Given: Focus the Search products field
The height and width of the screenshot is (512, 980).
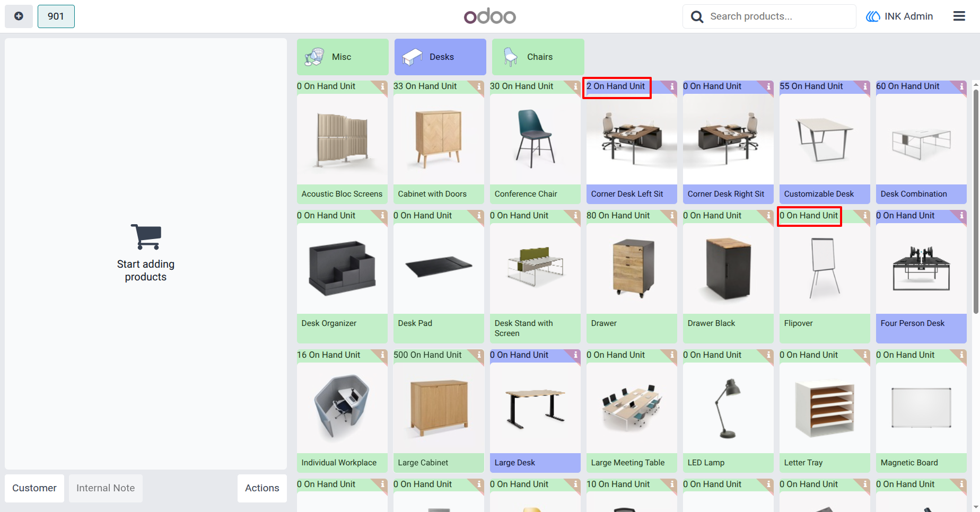Looking at the screenshot, I should tap(769, 16).
